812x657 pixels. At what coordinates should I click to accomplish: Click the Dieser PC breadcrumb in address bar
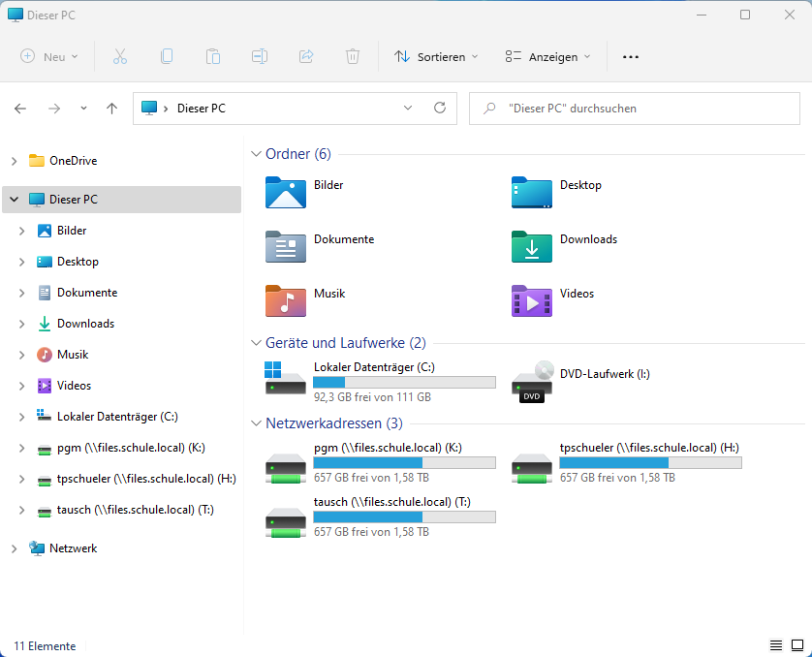click(x=202, y=109)
